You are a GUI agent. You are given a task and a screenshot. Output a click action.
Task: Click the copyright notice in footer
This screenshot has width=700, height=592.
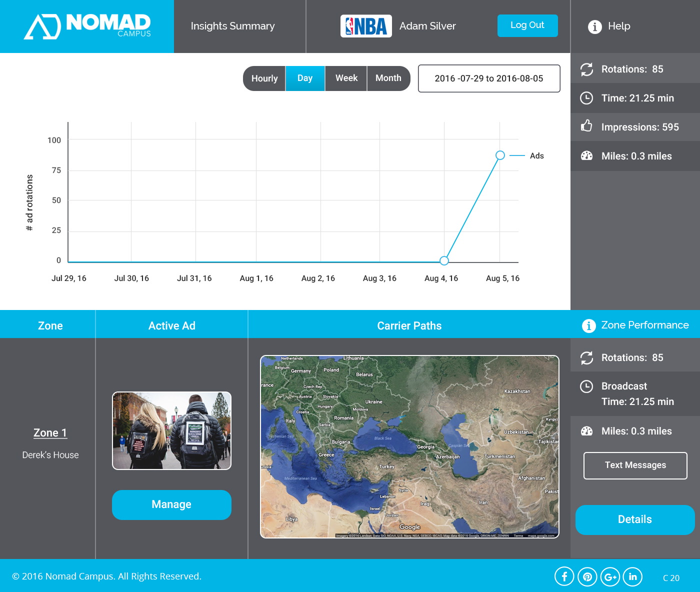[x=106, y=576]
